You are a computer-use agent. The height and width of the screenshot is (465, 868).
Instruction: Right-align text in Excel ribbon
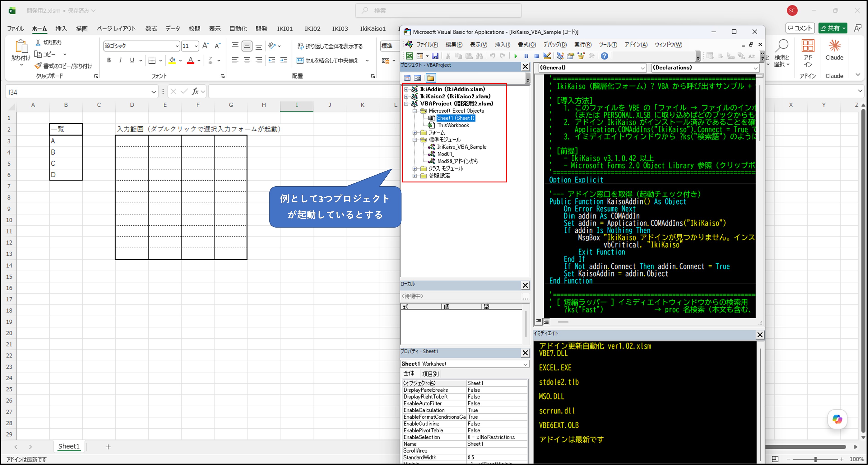pos(259,60)
